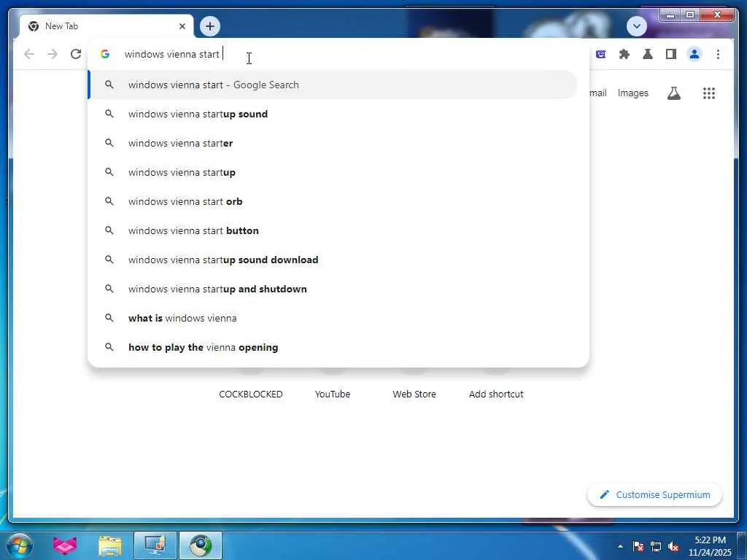Image resolution: width=747 pixels, height=560 pixels.
Task: Click the back navigation arrow
Action: click(x=29, y=54)
